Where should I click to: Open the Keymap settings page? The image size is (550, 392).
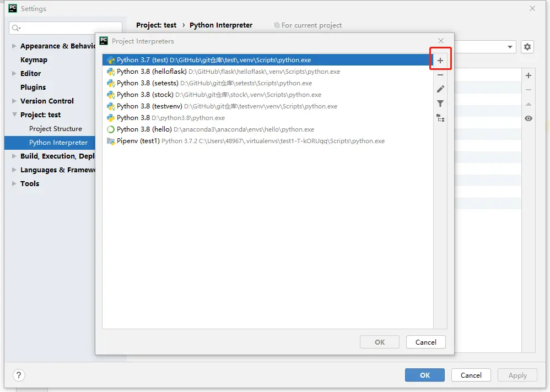coord(34,60)
